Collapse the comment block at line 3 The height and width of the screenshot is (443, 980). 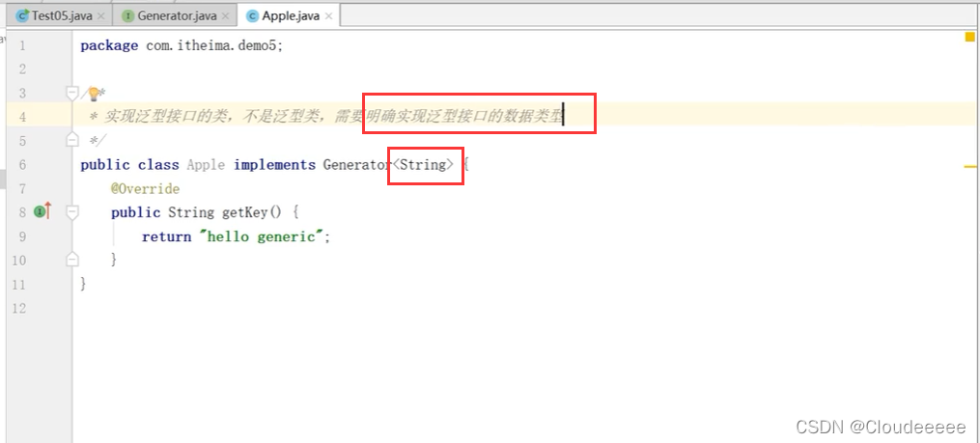72,94
